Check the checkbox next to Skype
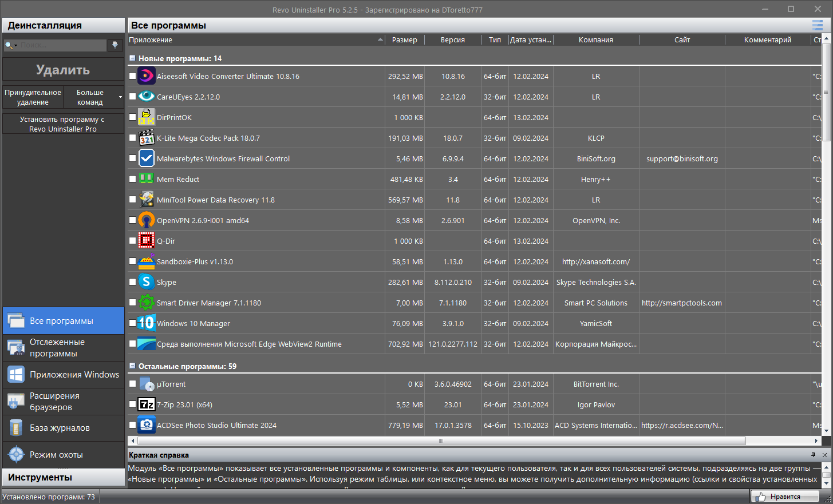This screenshot has width=833, height=504. (132, 281)
